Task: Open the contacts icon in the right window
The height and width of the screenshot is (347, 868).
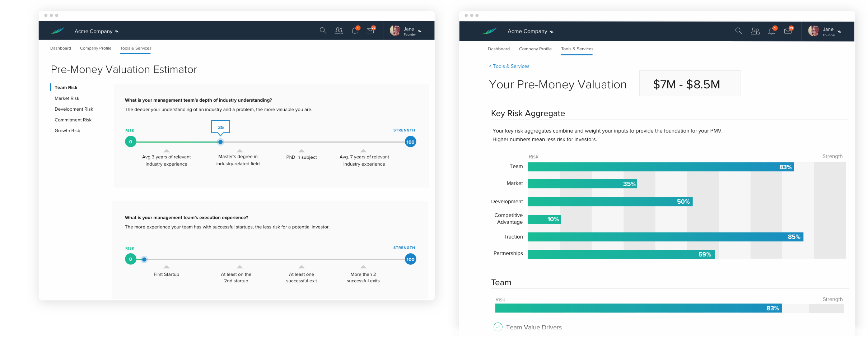Action: (755, 31)
